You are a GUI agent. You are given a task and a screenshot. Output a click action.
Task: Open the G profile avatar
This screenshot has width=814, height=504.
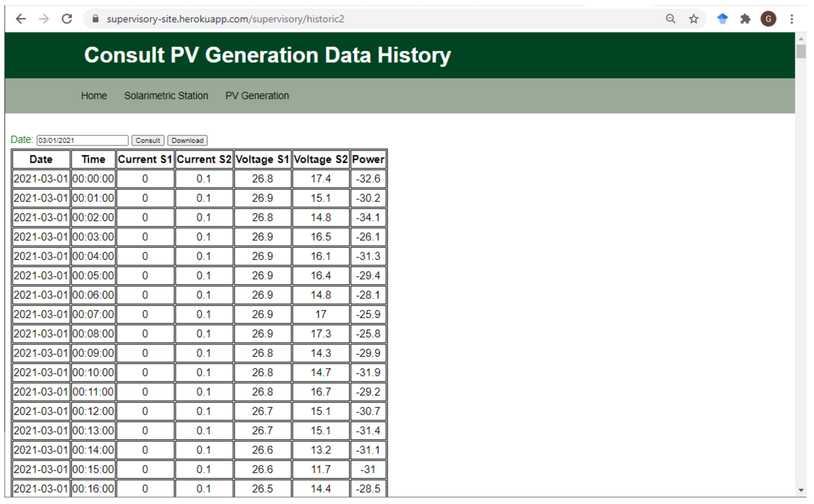[768, 19]
